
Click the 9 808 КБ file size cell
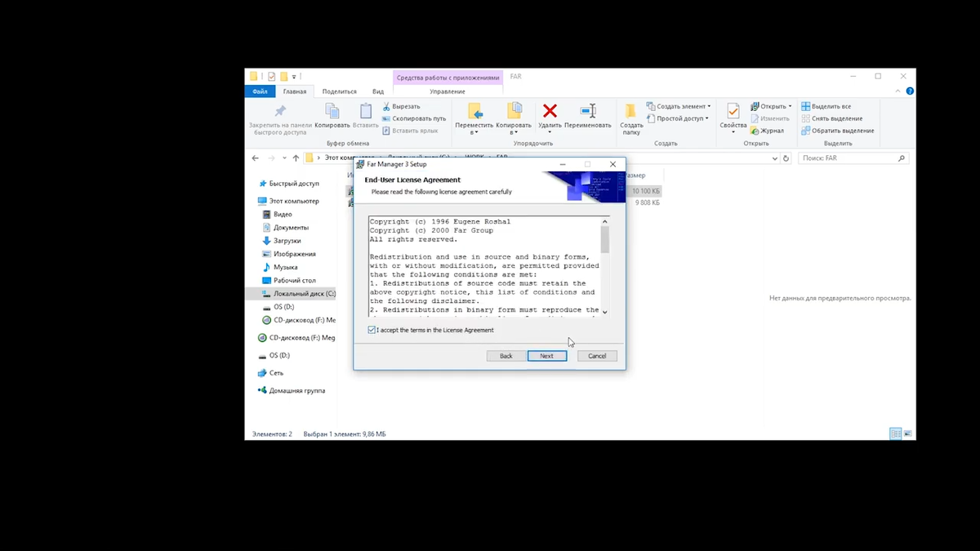coord(647,202)
